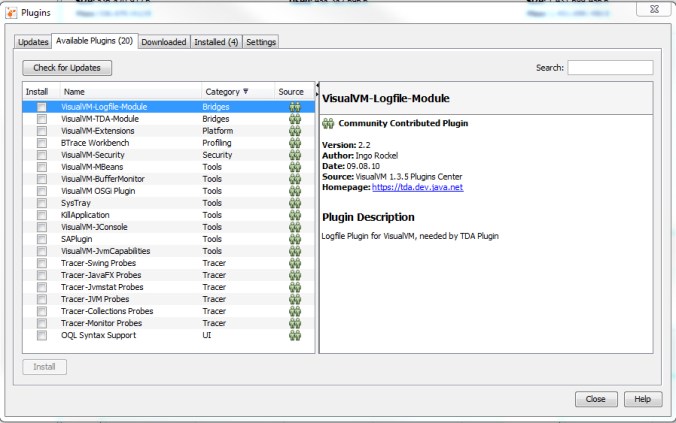The height and width of the screenshot is (423, 676).
Task: Open the Settings tab
Action: pyautogui.click(x=261, y=42)
